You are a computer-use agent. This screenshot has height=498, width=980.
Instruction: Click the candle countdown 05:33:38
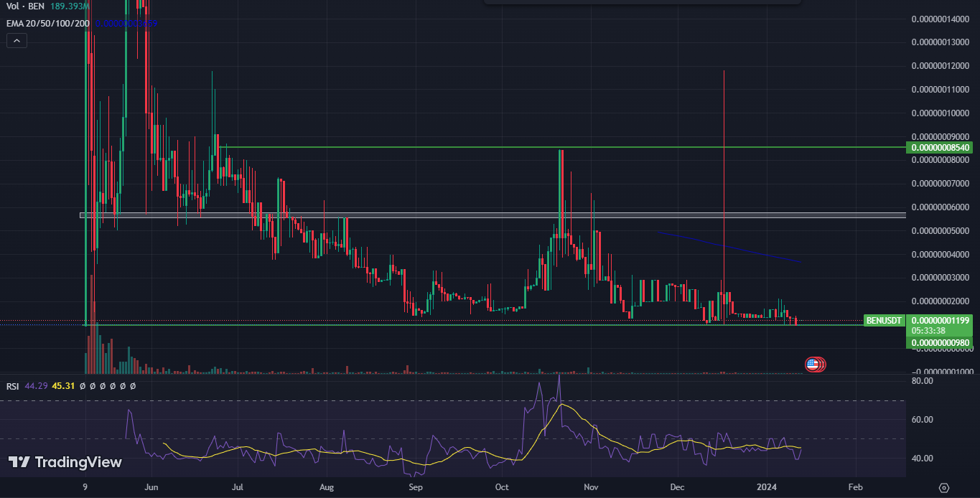928,331
